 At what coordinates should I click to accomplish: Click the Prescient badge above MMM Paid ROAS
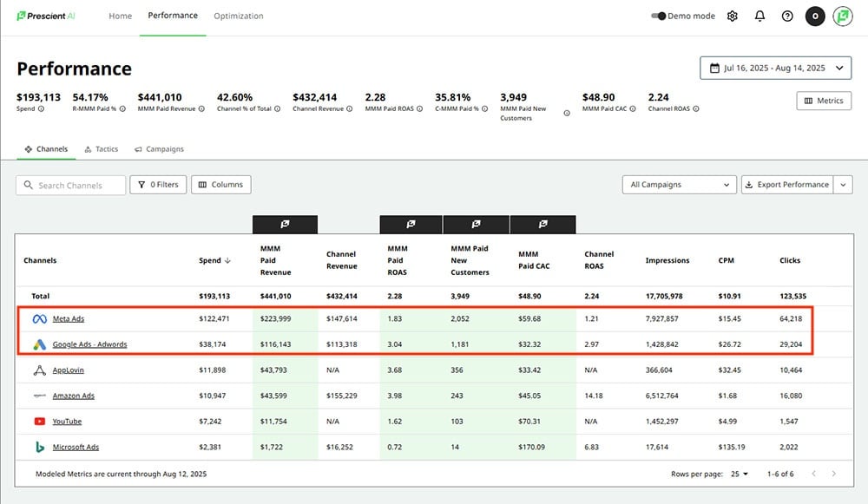411,224
